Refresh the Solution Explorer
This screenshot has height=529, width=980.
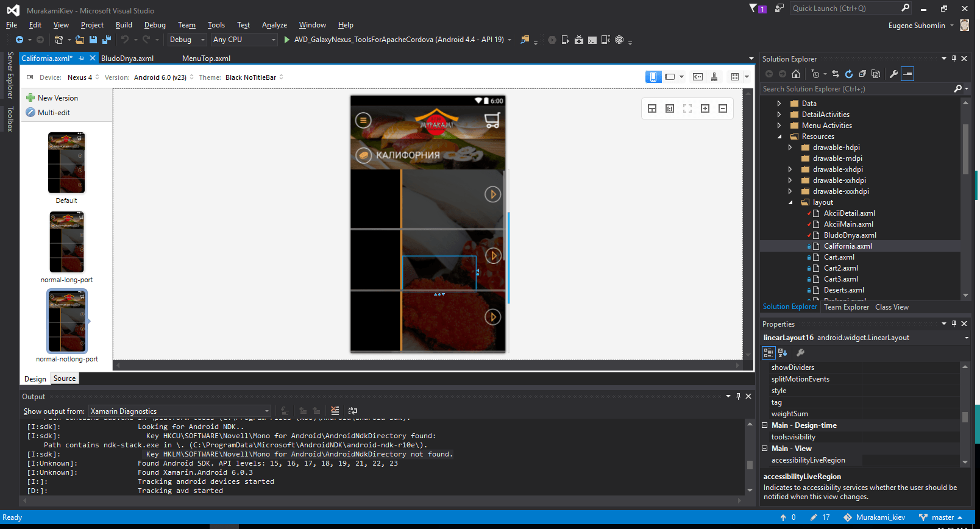849,74
